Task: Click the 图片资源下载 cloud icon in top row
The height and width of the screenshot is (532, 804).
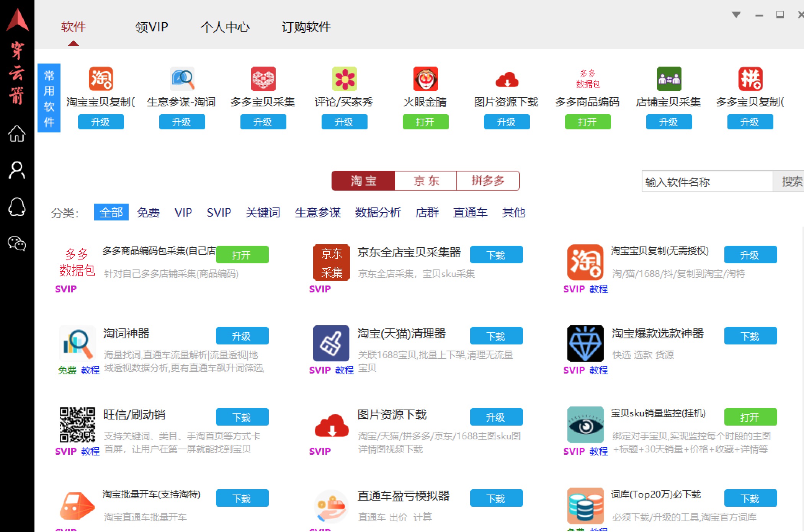Action: [507, 80]
